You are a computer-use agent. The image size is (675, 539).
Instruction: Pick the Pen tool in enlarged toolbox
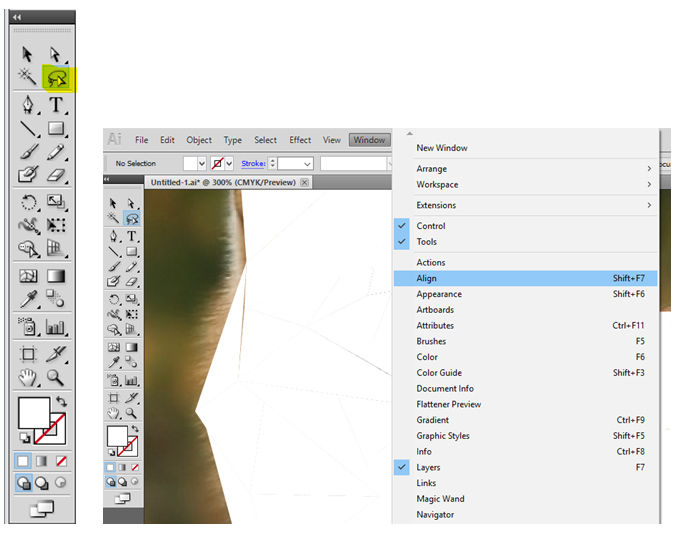28,104
